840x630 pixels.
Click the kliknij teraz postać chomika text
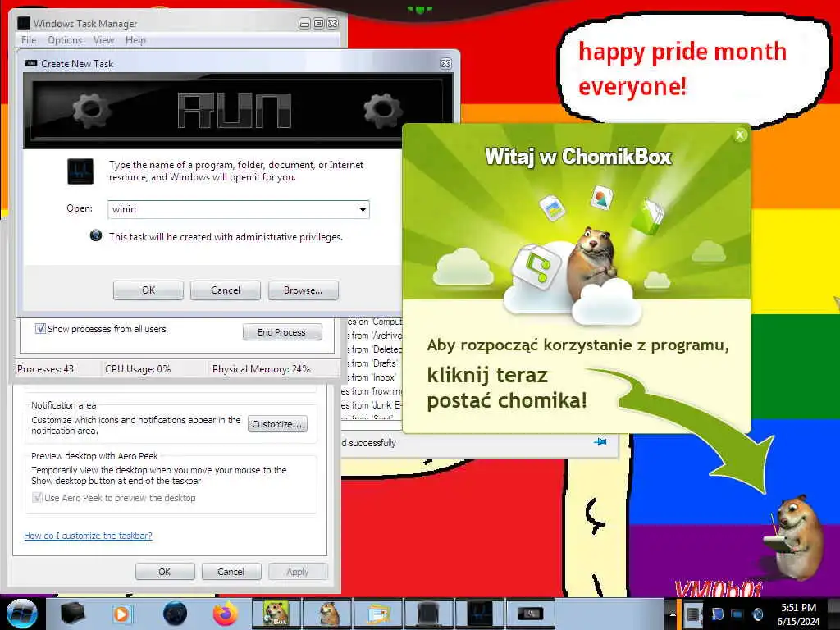click(x=507, y=387)
